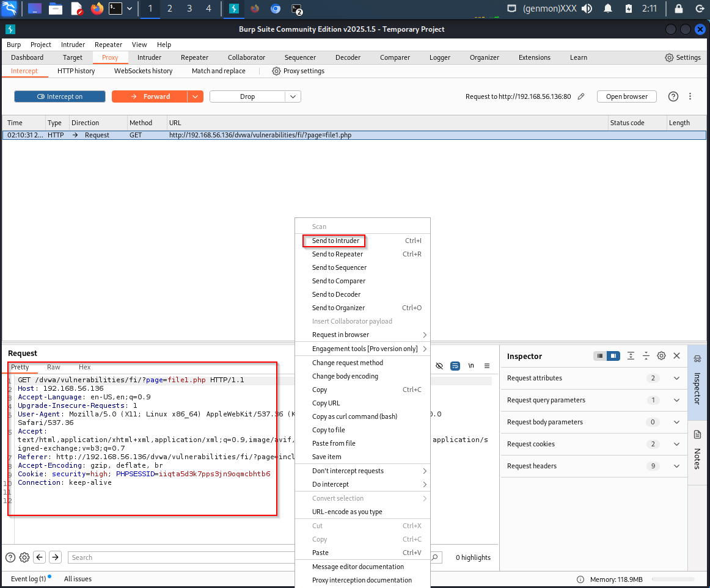Image resolution: width=710 pixels, height=588 pixels.
Task: Switch to workspace 2
Action: [x=170, y=9]
